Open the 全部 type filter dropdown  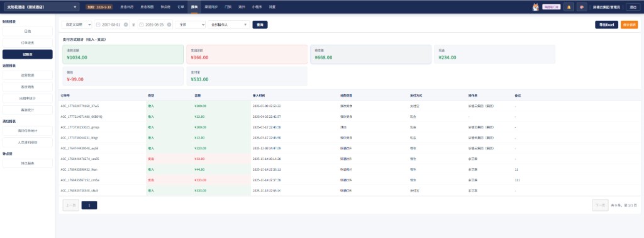tap(190, 25)
